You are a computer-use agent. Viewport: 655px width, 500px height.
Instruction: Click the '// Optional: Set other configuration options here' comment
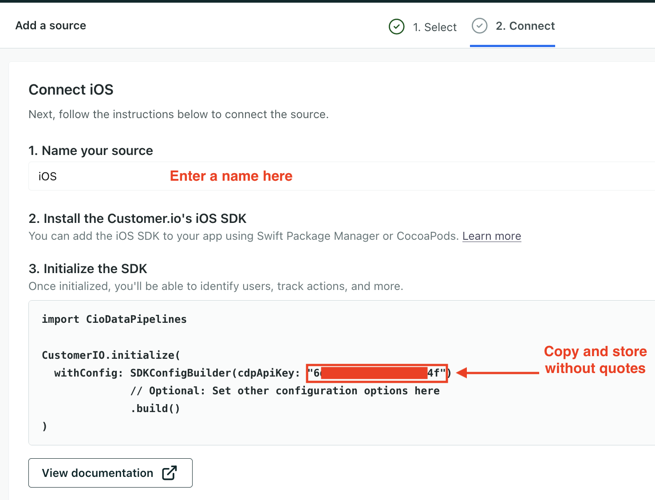coord(285,391)
